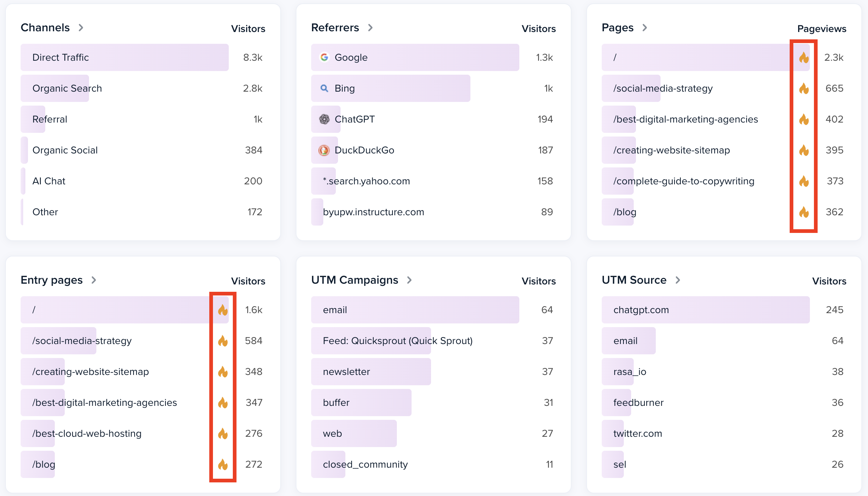The width and height of the screenshot is (868, 496).
Task: Click the Organic Search bar in Channels
Action: coord(54,88)
